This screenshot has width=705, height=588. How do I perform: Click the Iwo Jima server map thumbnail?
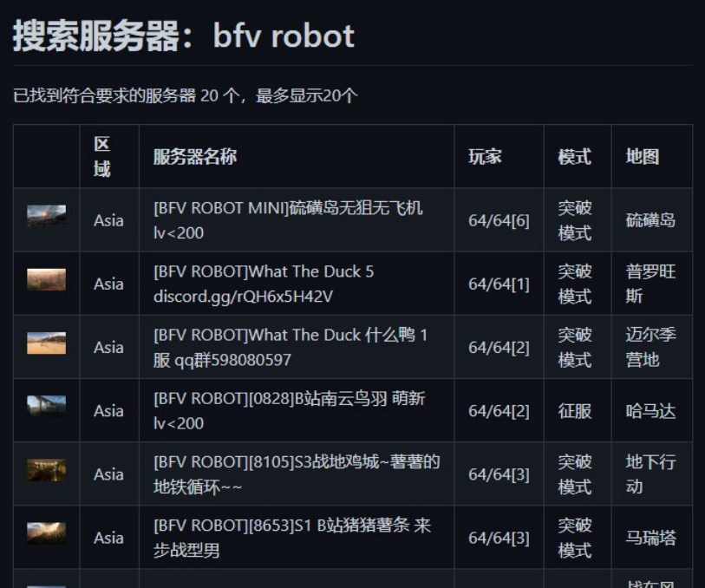pyautogui.click(x=46, y=216)
